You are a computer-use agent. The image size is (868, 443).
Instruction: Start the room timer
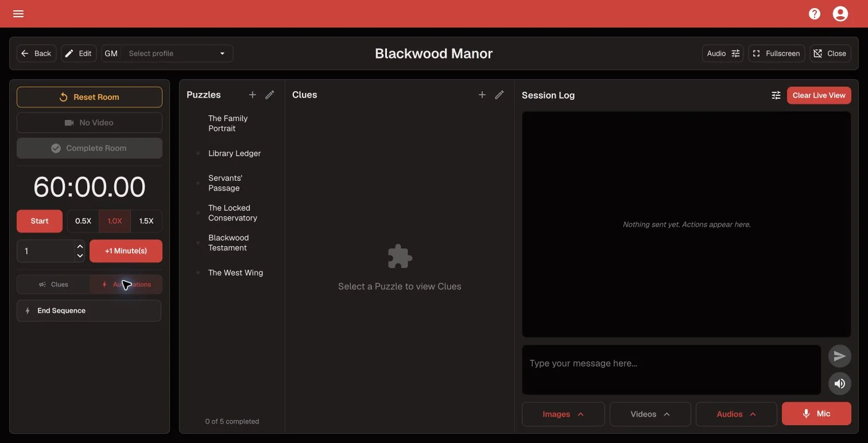[40, 221]
